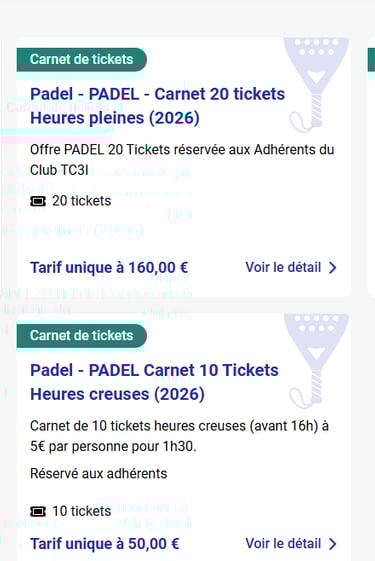This screenshot has height=561, width=375.
Task: Click the padel racket icon on 20 tickets card
Action: pyautogui.click(x=316, y=84)
